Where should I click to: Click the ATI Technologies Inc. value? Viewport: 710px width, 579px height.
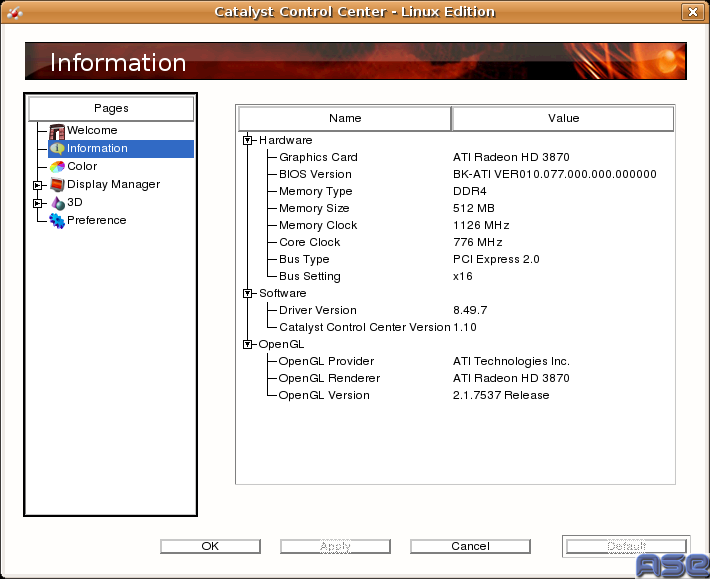coord(511,361)
